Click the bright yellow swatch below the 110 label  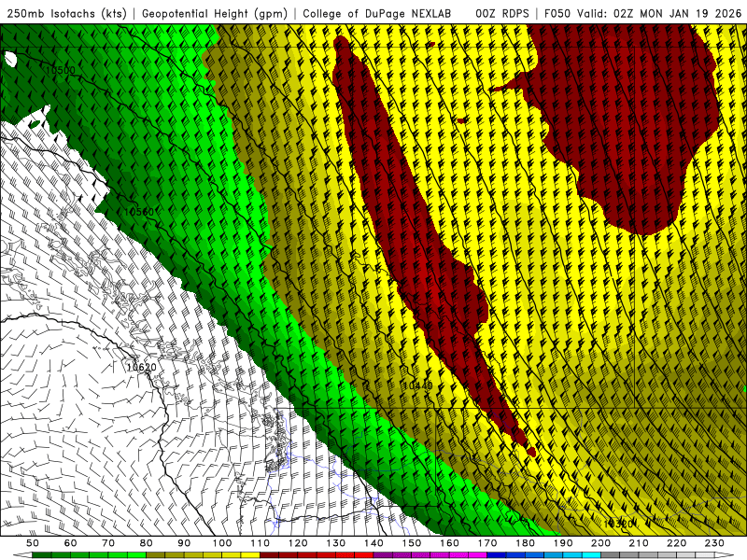250,555
